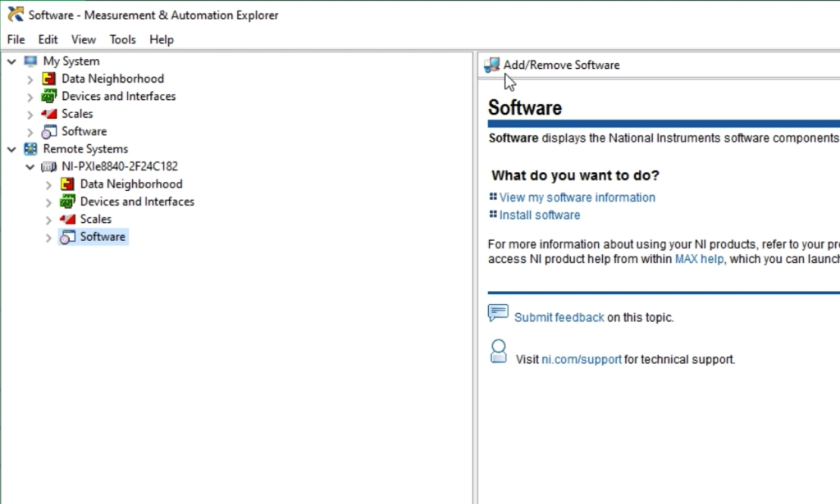Click the Submit feedback link

[559, 317]
